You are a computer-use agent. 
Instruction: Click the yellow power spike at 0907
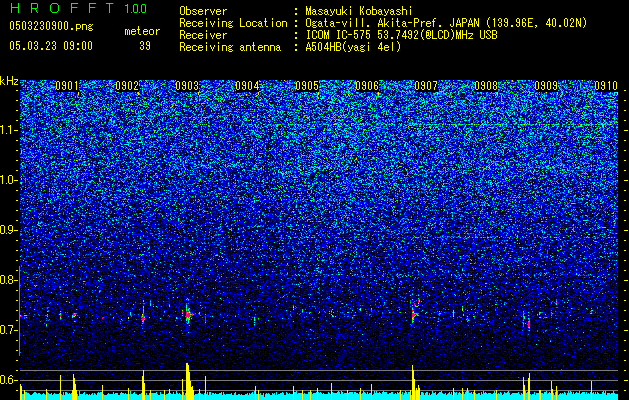pos(413,382)
